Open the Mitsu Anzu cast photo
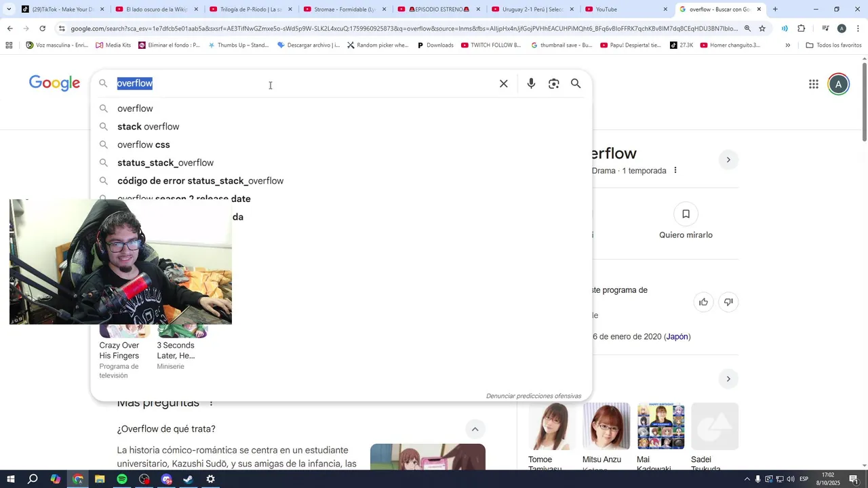The height and width of the screenshot is (488, 868). click(x=606, y=426)
